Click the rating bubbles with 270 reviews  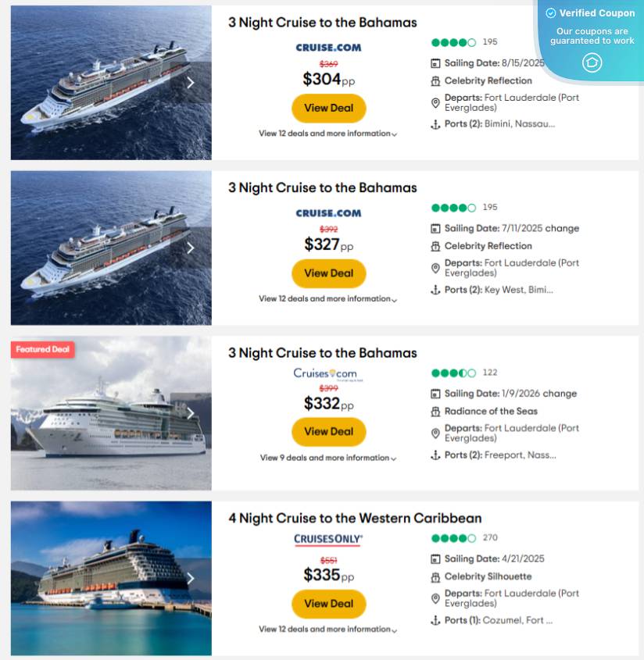(453, 538)
